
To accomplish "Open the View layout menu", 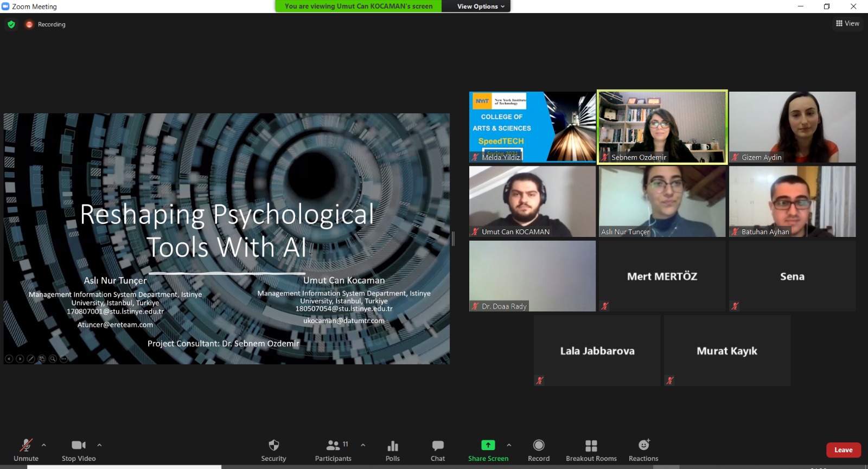I will click(847, 23).
